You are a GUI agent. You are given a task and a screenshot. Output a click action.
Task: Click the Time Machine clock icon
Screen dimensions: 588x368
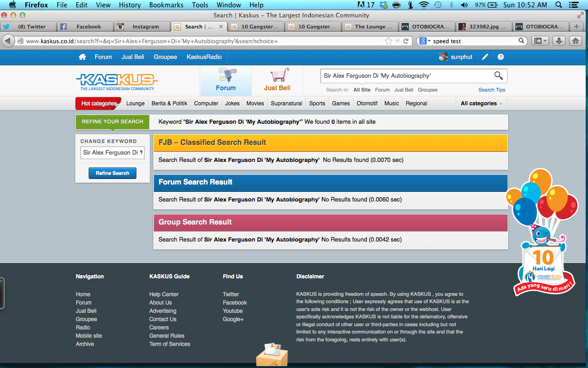pyautogui.click(x=438, y=5)
